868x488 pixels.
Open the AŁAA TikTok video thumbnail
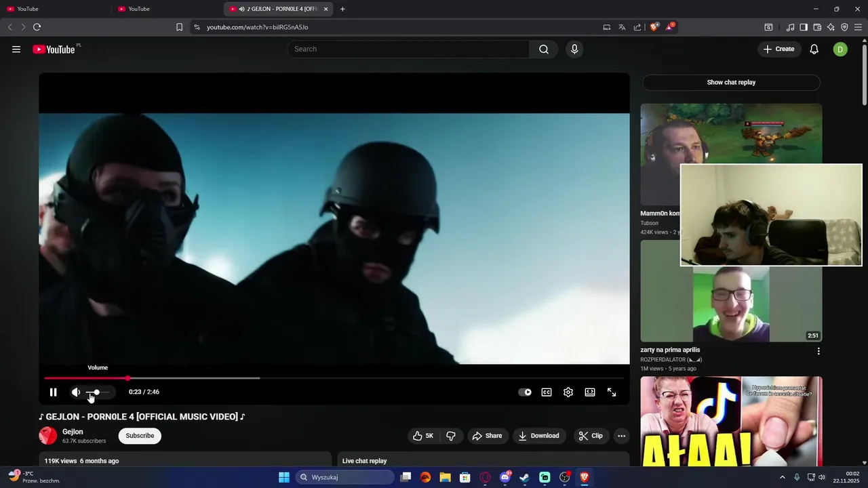(x=731, y=422)
